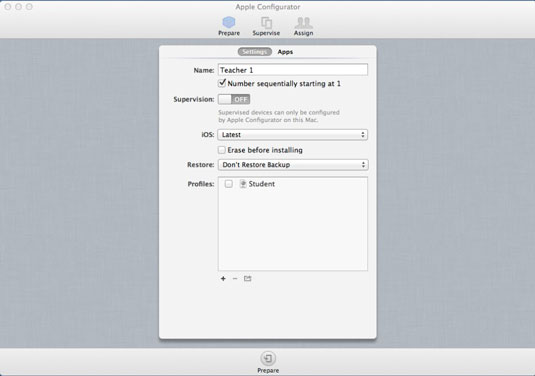
Task: Open the Assign toolbar section
Action: (303, 26)
